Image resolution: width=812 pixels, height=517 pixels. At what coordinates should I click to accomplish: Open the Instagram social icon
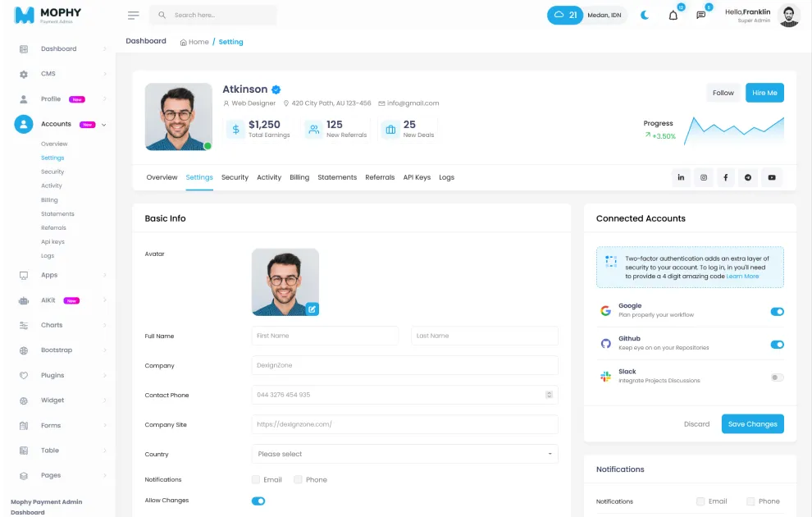703,177
